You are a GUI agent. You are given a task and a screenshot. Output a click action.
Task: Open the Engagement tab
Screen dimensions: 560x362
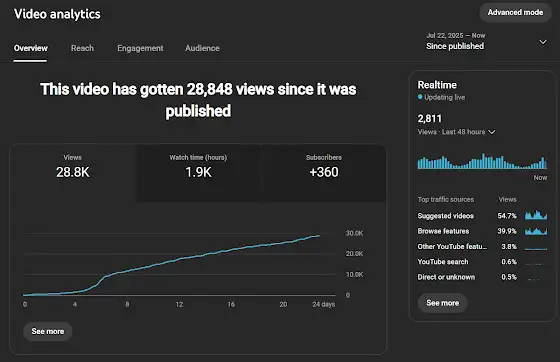[x=140, y=48]
